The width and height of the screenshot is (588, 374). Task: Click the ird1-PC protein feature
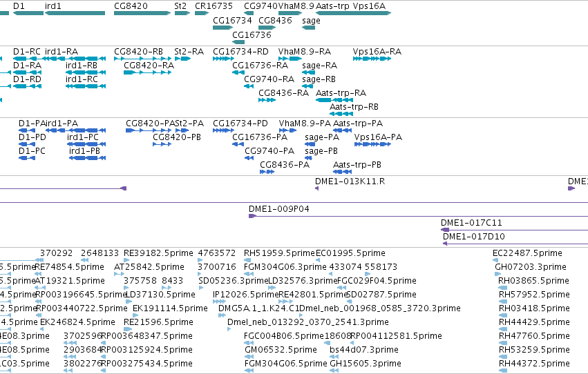[86, 144]
